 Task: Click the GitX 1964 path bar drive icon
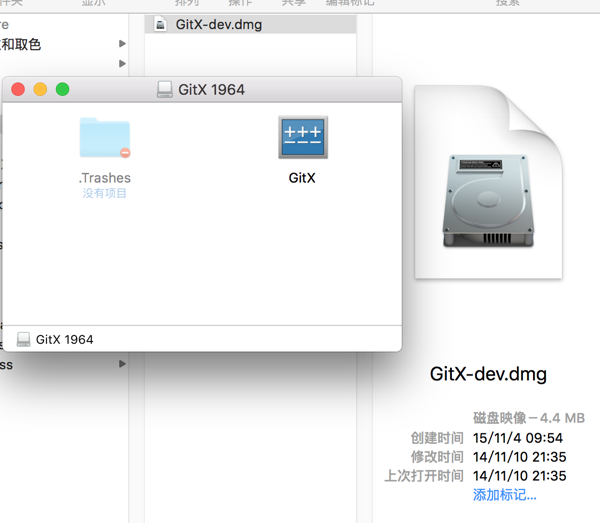pyautogui.click(x=23, y=339)
